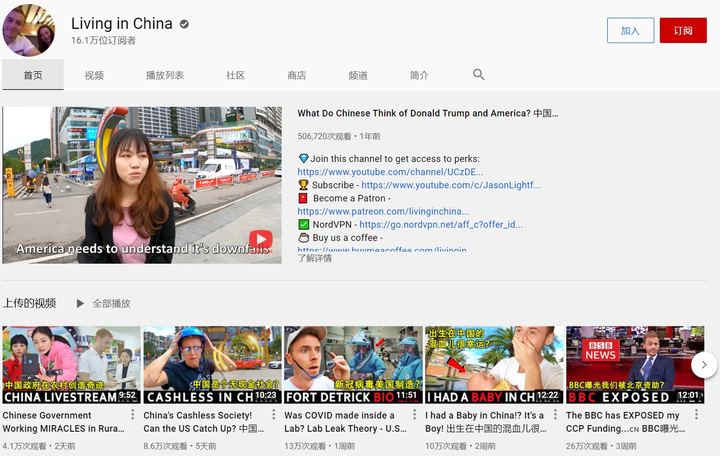
Task: Open the JasonLightf subscribe link
Action: pos(451,185)
